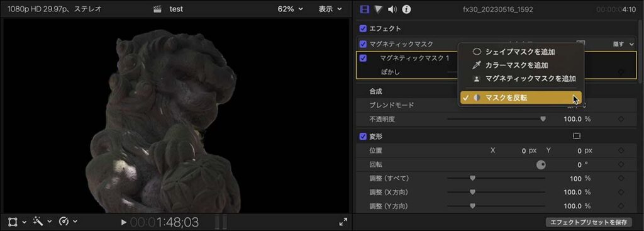
Task: Open the Info inspector icon
Action: click(x=406, y=9)
